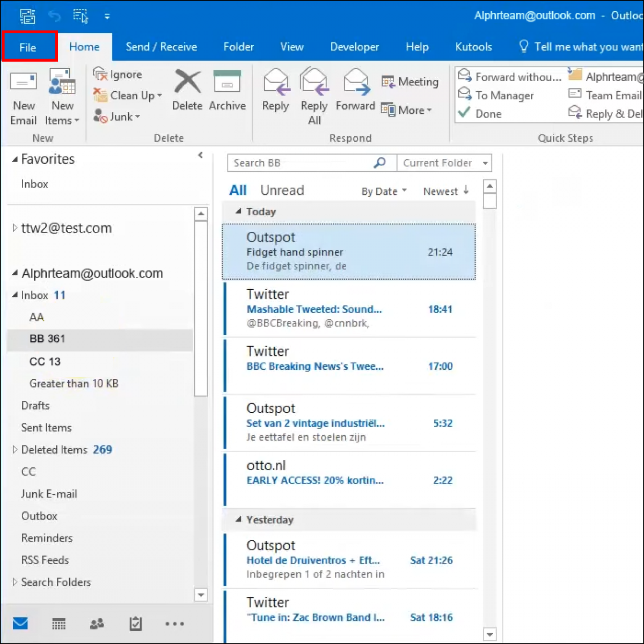This screenshot has width=644, height=644.
Task: Switch to the Calendar view icon
Action: pyautogui.click(x=58, y=624)
